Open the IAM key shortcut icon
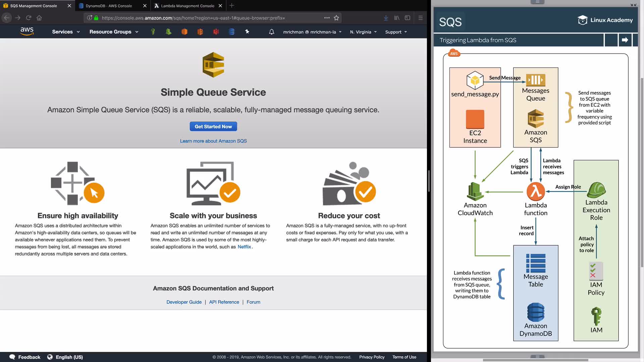The width and height of the screenshot is (644, 362). click(x=153, y=32)
